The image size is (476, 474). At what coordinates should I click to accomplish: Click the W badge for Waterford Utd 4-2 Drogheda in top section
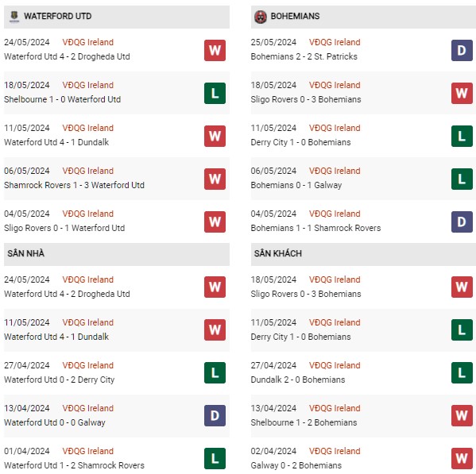point(215,50)
